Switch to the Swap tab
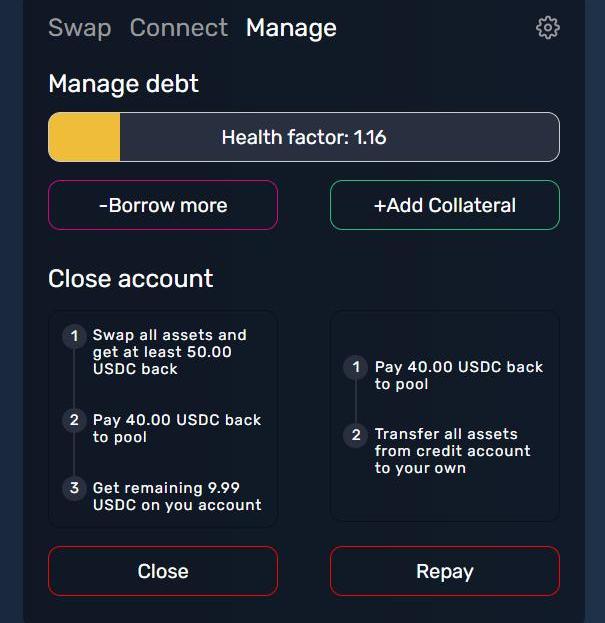This screenshot has height=623, width=605. (79, 28)
